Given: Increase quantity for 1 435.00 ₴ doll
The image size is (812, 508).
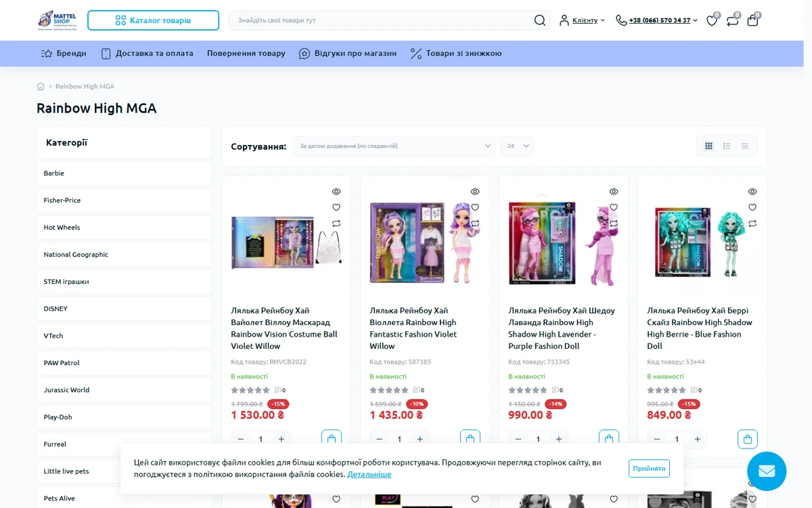Looking at the screenshot, I should point(420,439).
